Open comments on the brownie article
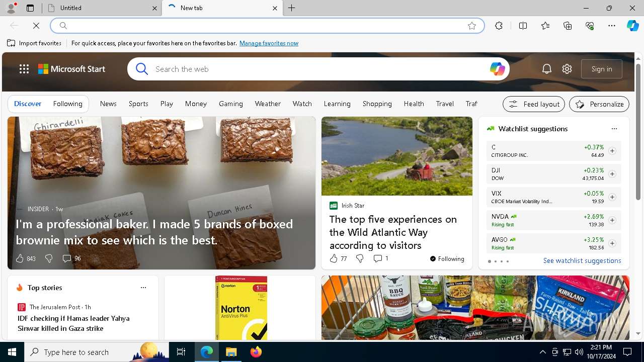 click(x=66, y=258)
